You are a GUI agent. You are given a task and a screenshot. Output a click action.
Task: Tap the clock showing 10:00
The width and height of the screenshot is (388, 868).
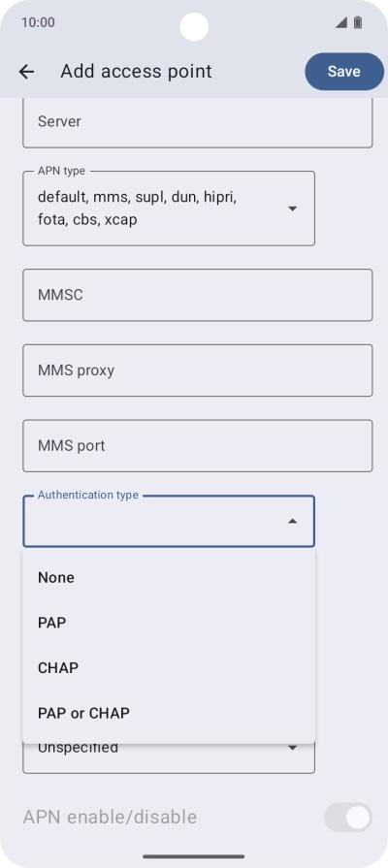tap(38, 22)
